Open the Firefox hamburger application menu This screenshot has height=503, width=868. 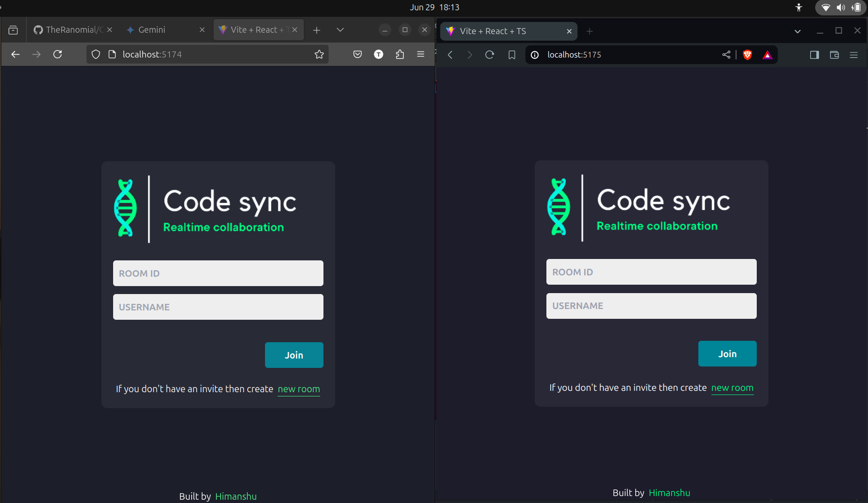(421, 55)
